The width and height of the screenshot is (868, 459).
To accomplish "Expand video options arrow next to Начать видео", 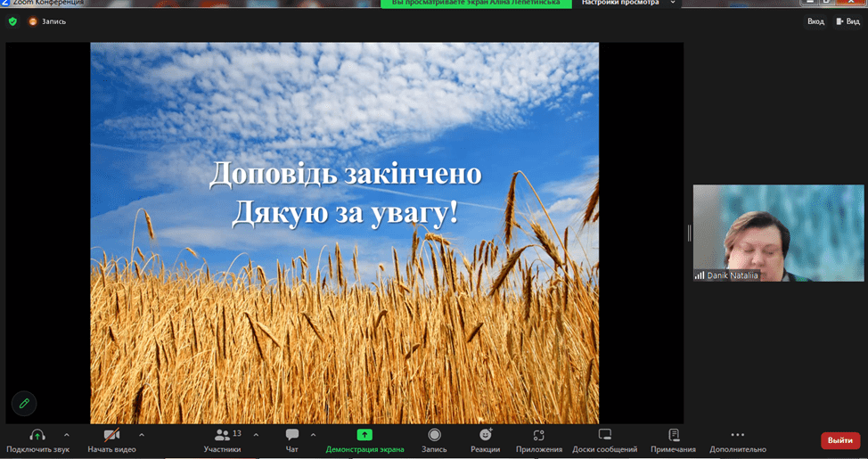I will click(141, 435).
